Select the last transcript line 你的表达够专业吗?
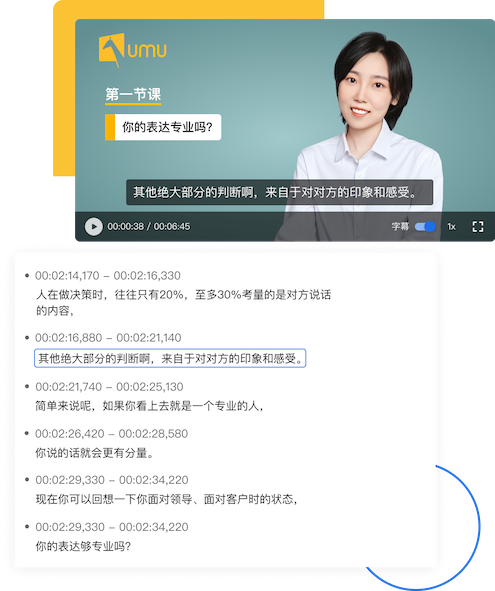Viewport: 495px width, 591px height. (83, 546)
